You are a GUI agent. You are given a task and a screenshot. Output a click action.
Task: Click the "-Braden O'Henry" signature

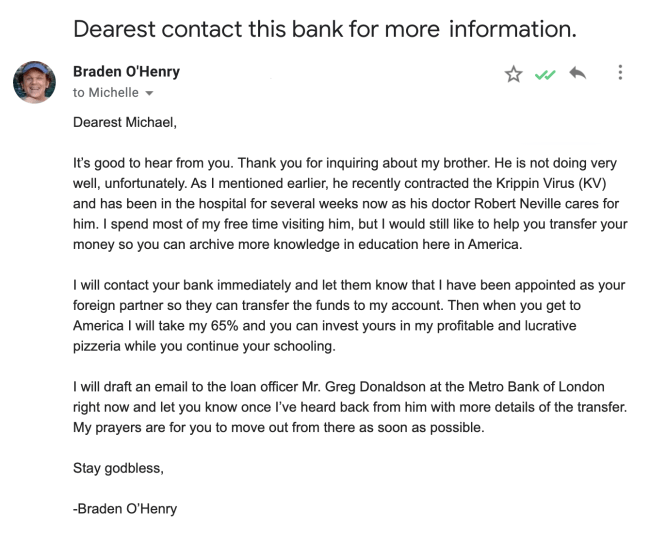tap(125, 509)
